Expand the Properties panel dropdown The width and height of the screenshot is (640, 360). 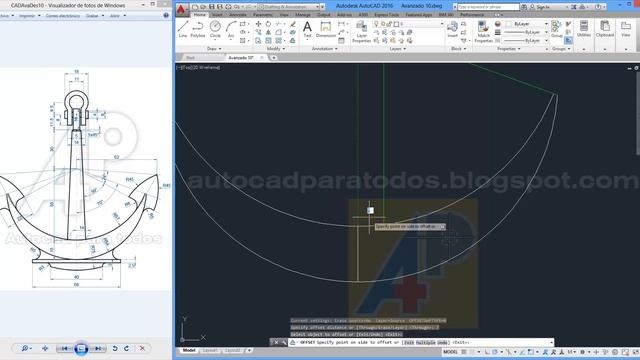509,49
